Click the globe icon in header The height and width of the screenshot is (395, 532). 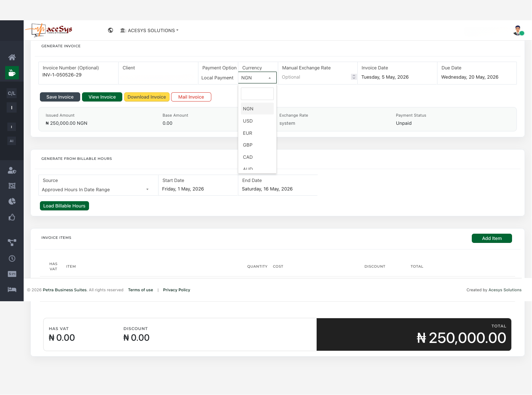coord(110,30)
